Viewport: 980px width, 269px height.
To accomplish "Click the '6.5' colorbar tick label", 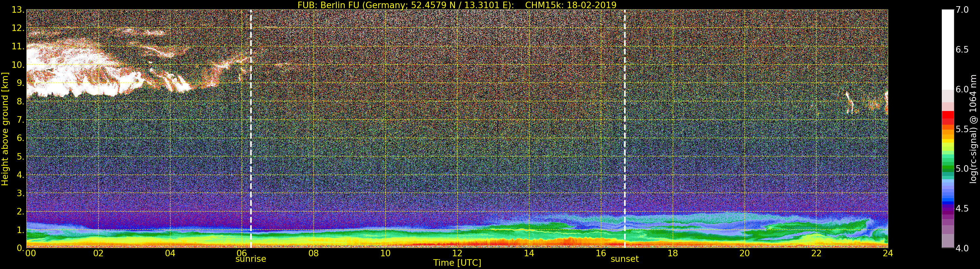I will (x=962, y=50).
